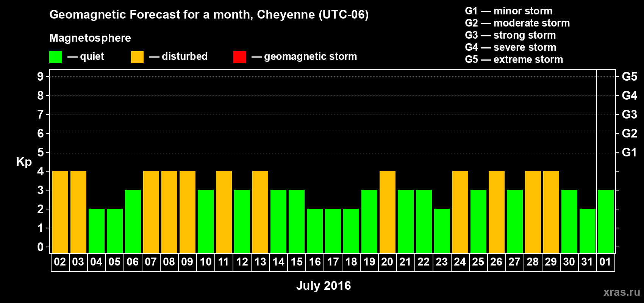Click the green bar for day 15
Screen dimensions: 644x303
pos(297,221)
